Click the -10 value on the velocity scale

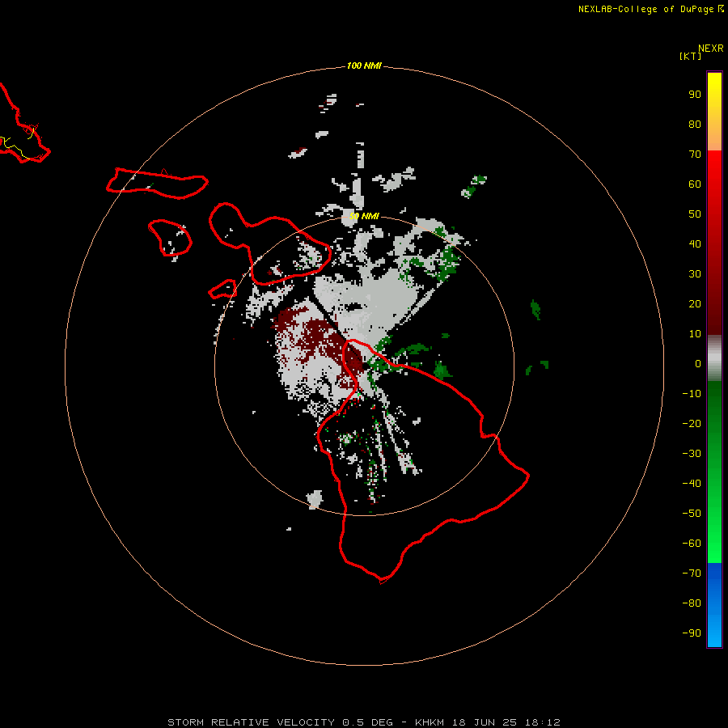(692, 394)
